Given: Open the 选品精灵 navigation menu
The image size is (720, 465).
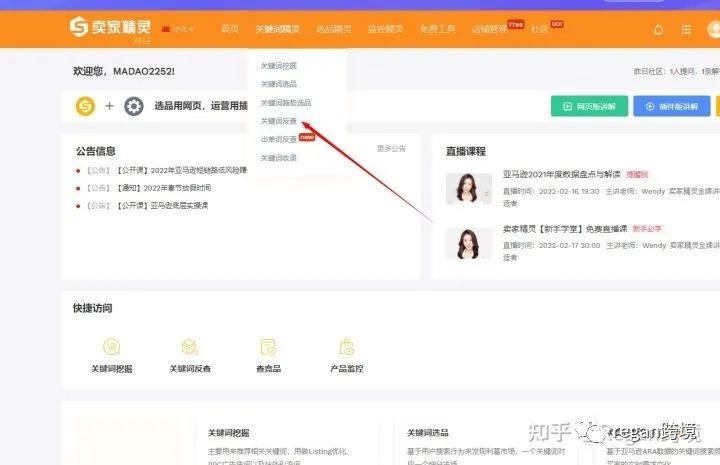Looking at the screenshot, I should (334, 29).
